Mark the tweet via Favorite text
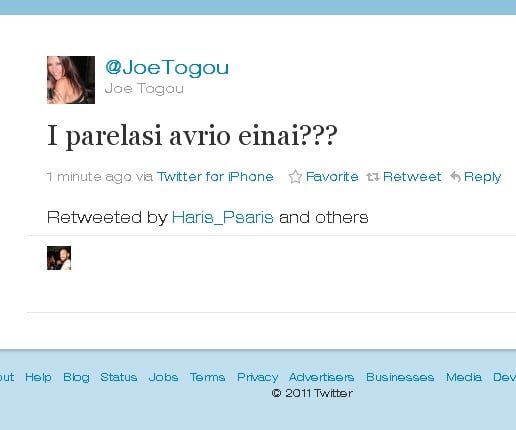Viewport: 516px width, 430px height. [x=332, y=177]
